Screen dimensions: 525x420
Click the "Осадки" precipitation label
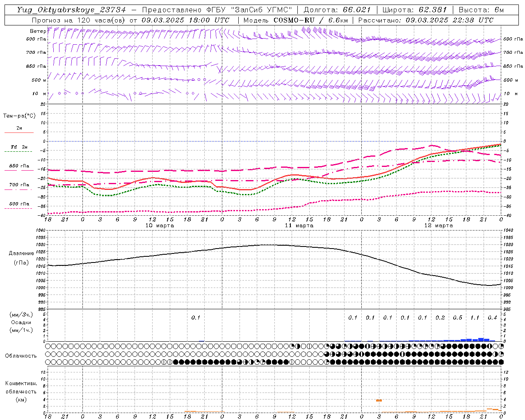point(21,322)
